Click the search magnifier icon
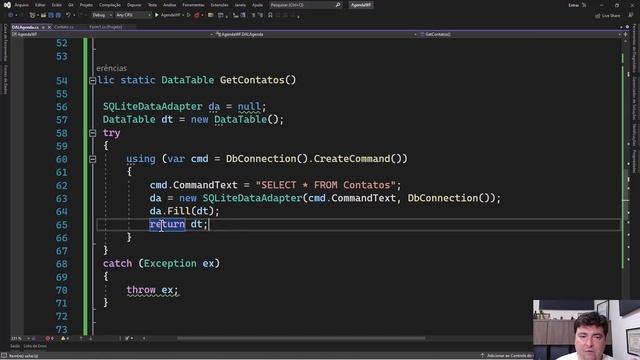The image size is (640, 360). click(x=338, y=5)
